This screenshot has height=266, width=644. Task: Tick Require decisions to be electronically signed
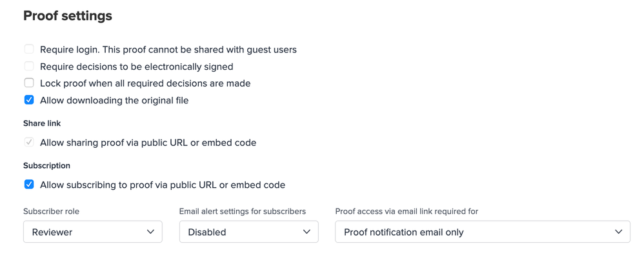tap(29, 66)
